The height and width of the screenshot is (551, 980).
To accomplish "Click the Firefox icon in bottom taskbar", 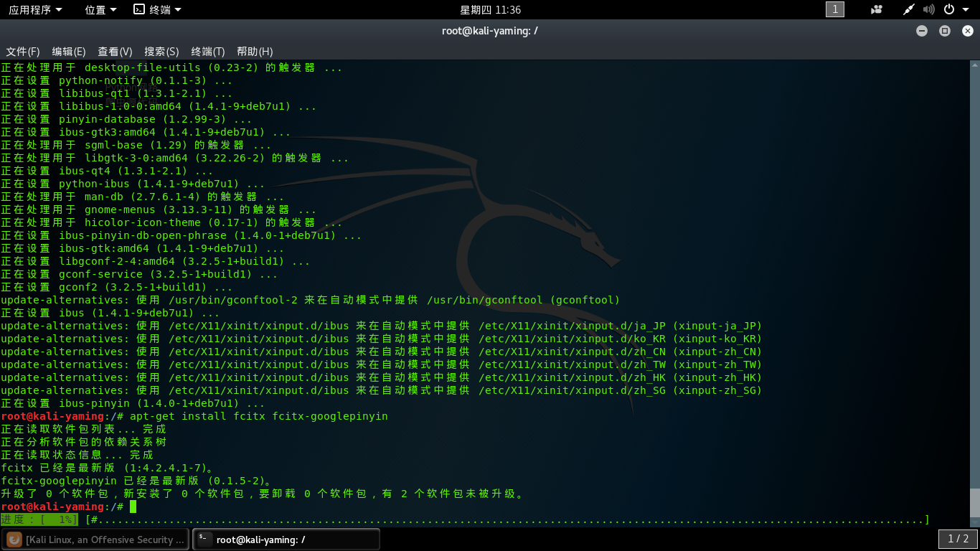I will (14, 540).
